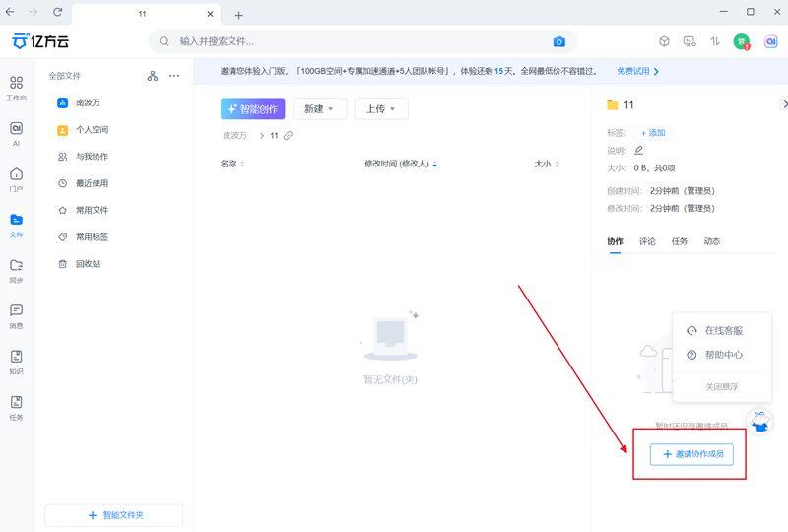Click the 邀请协作成员 button

(x=691, y=454)
